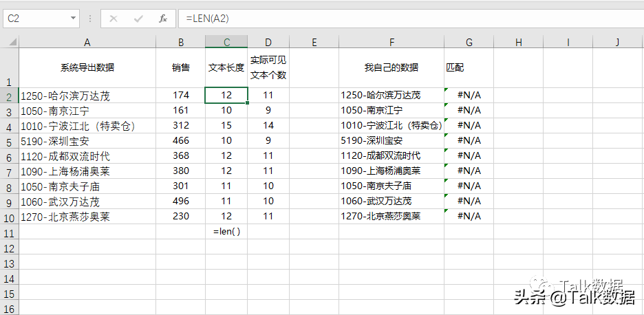Screen dimensions: 644x315
Task: Click the 文本长度 header cell
Action: (x=227, y=68)
